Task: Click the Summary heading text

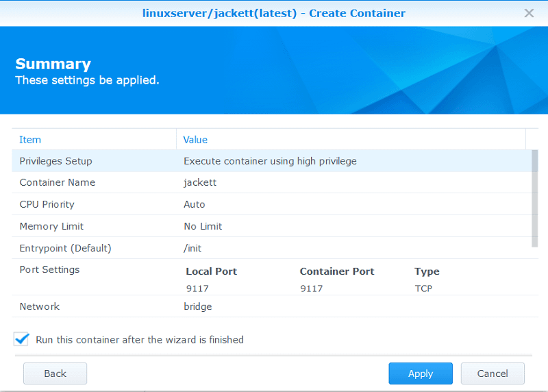Action: [x=53, y=64]
